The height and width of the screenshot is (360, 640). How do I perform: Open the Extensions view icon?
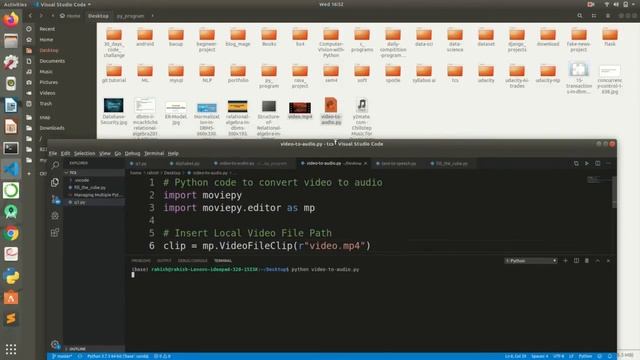[x=55, y=233]
